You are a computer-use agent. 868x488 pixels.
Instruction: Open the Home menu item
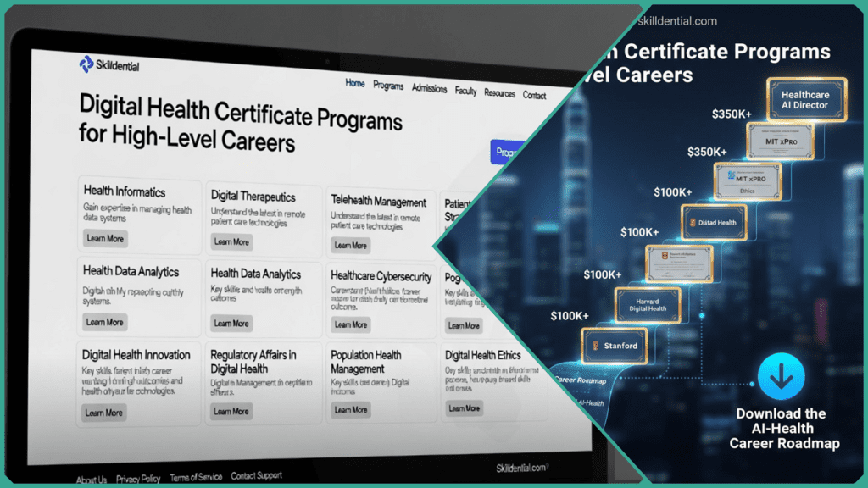354,84
